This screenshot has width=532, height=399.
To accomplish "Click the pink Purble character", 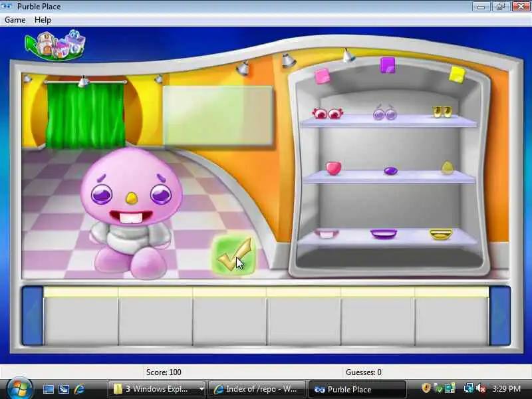I will click(x=131, y=213).
